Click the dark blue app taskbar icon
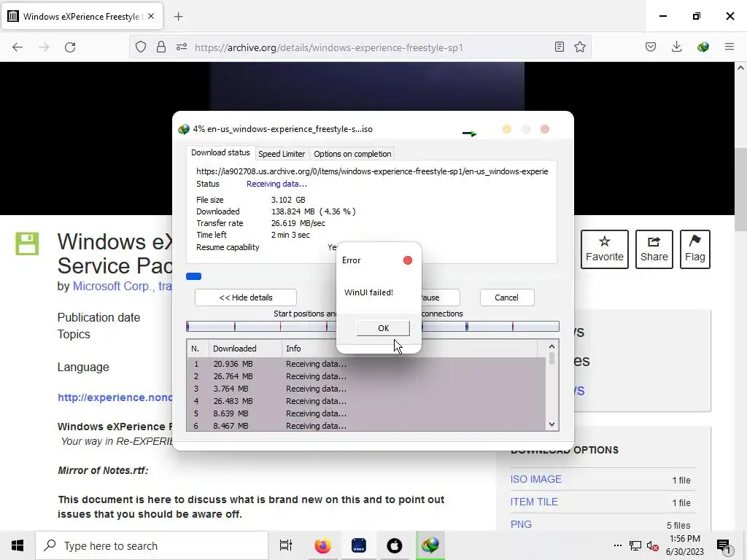 358,545
